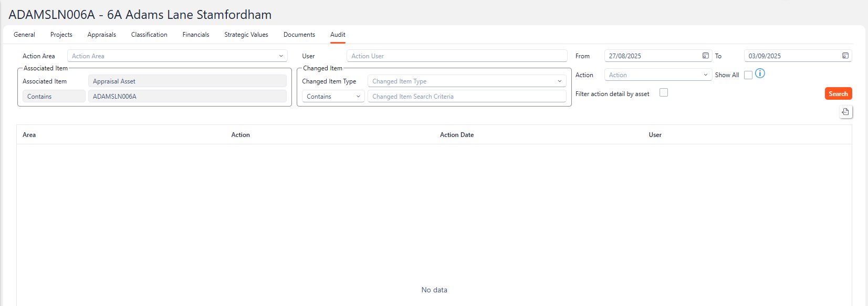The height and width of the screenshot is (306, 868).
Task: Open the Appraisals tab
Action: pos(102,35)
